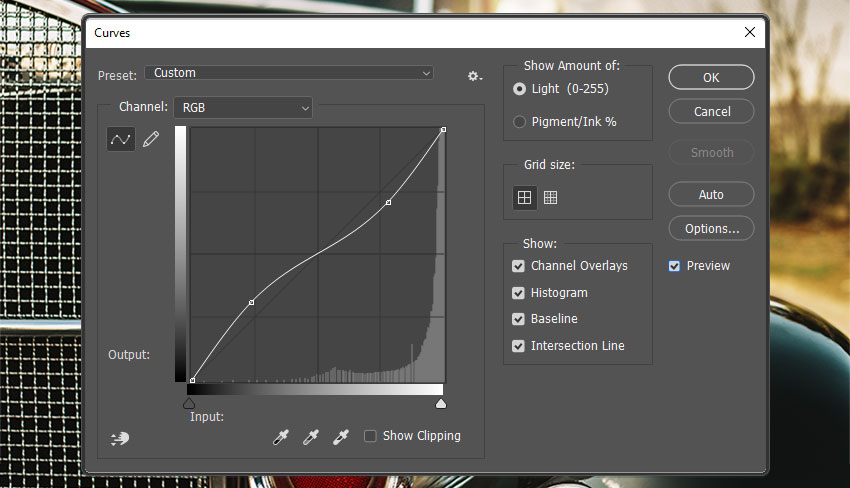The image size is (850, 488).
Task: Pick the white point eyedropper
Action: click(x=340, y=437)
